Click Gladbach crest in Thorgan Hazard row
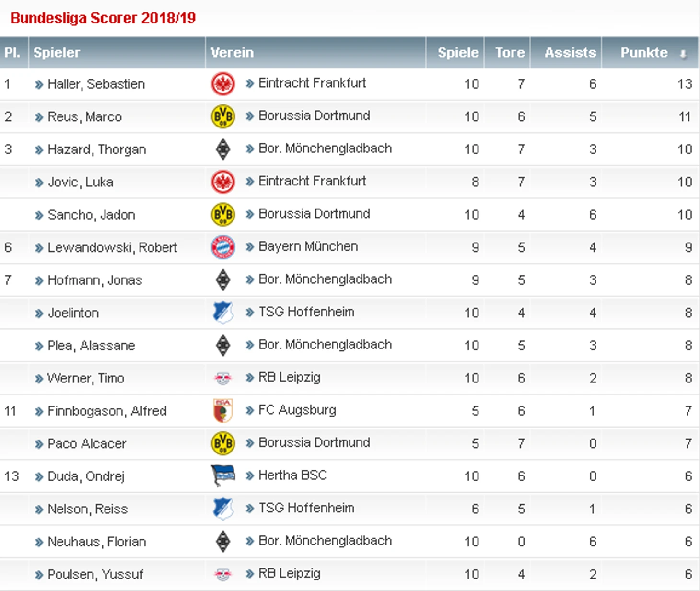Viewport: 700px width, 591px height. click(223, 149)
